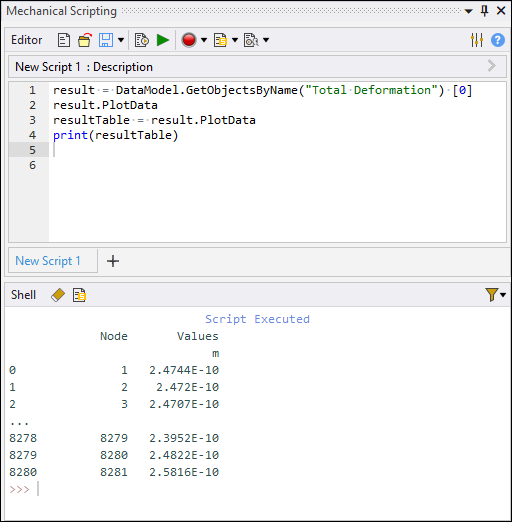The image size is (512, 522).
Task: Clear the Shell with the eraser icon
Action: point(58,295)
